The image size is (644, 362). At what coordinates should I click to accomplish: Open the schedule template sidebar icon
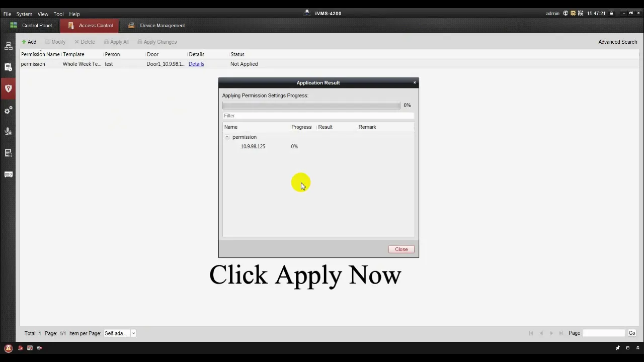pyautogui.click(x=8, y=67)
